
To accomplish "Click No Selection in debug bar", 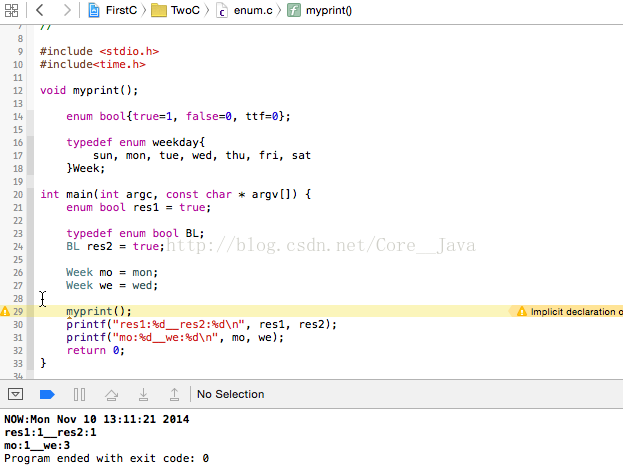I will click(x=230, y=394).
